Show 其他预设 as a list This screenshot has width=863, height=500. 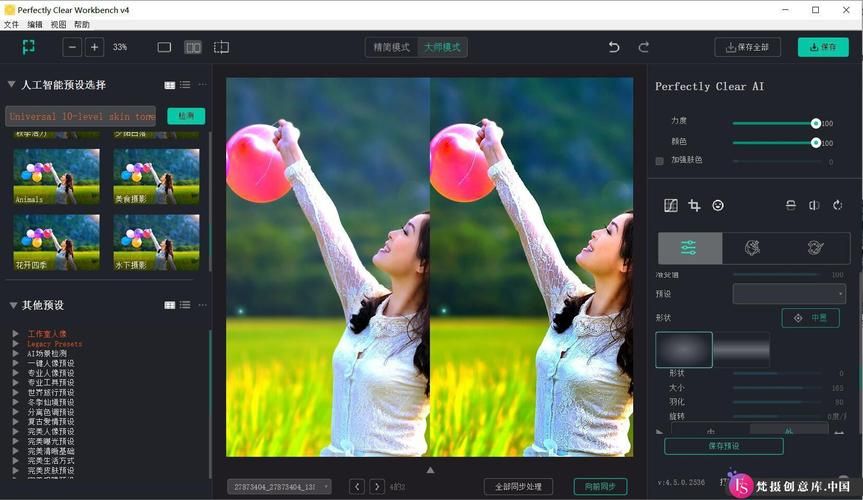[x=185, y=305]
